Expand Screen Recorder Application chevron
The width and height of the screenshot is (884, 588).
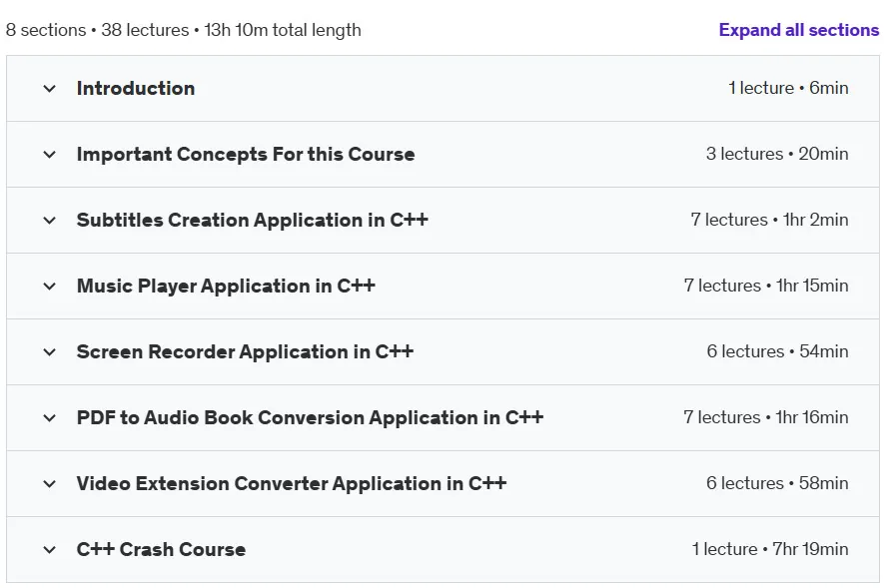(50, 352)
